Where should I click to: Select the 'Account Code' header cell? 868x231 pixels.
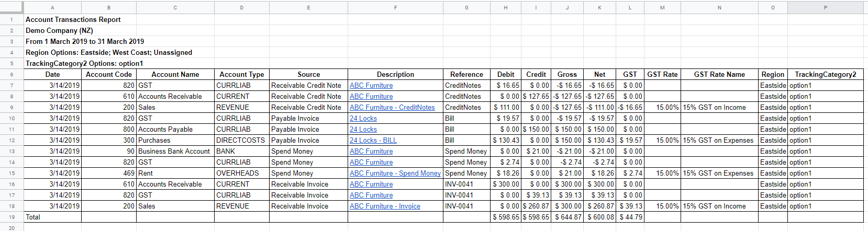pyautogui.click(x=108, y=75)
